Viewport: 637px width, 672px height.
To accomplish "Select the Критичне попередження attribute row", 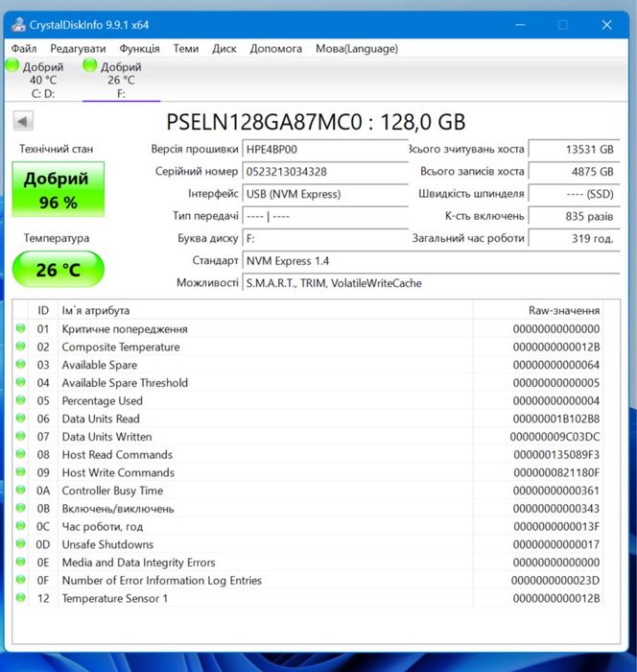I will click(x=308, y=328).
